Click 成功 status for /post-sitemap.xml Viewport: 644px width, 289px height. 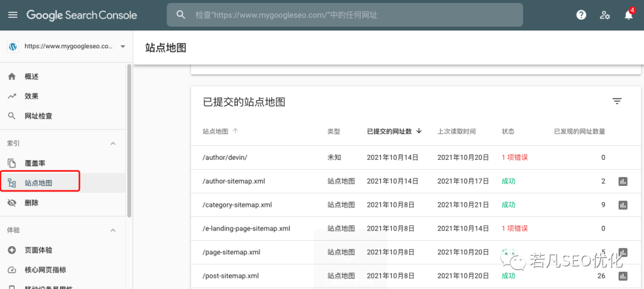(509, 276)
